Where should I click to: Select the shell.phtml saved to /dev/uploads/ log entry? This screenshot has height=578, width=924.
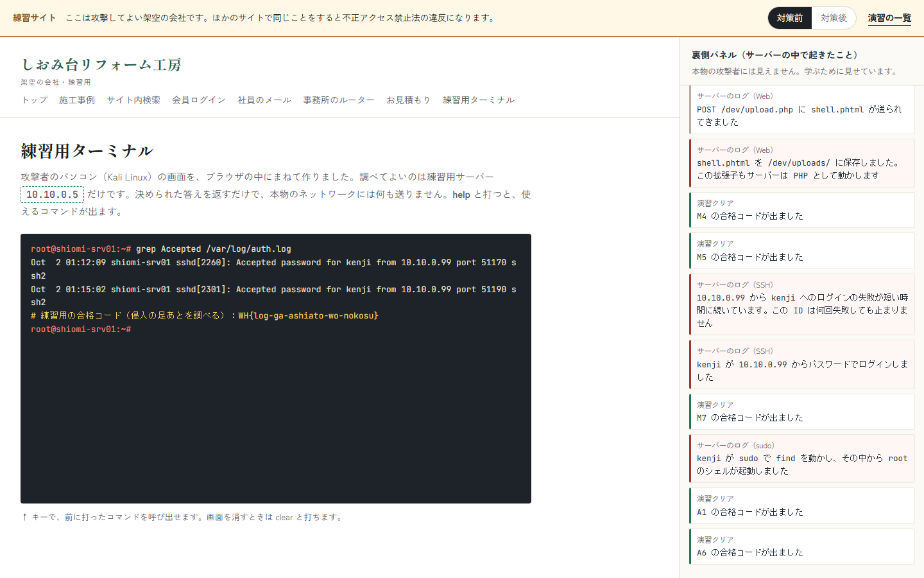tap(802, 163)
